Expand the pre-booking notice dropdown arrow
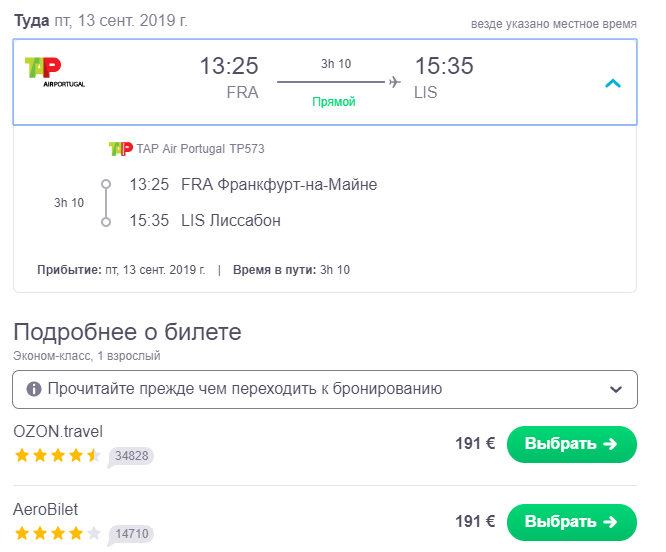 point(616,389)
